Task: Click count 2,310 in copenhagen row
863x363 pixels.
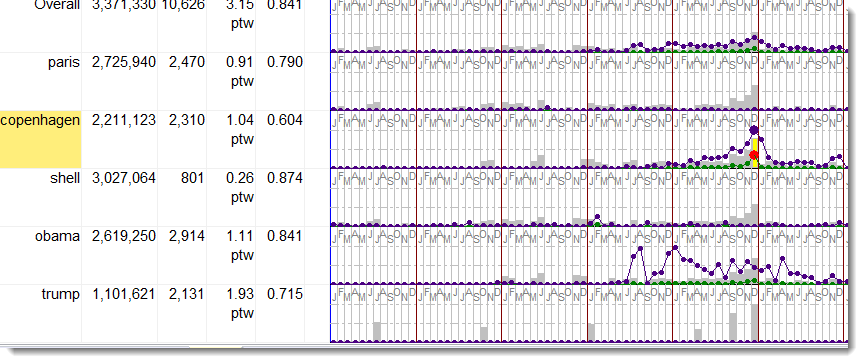Action: [187, 120]
